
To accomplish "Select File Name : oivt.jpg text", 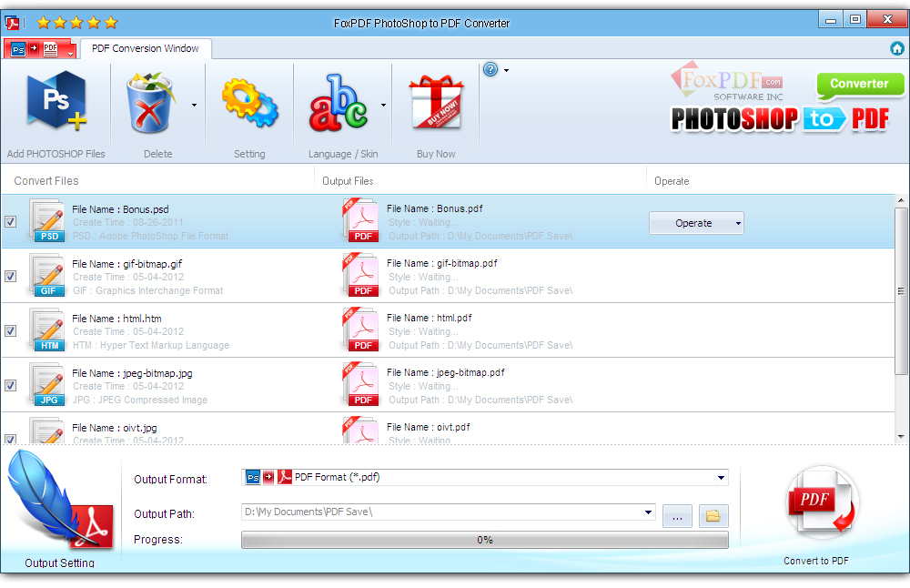I will [x=115, y=427].
